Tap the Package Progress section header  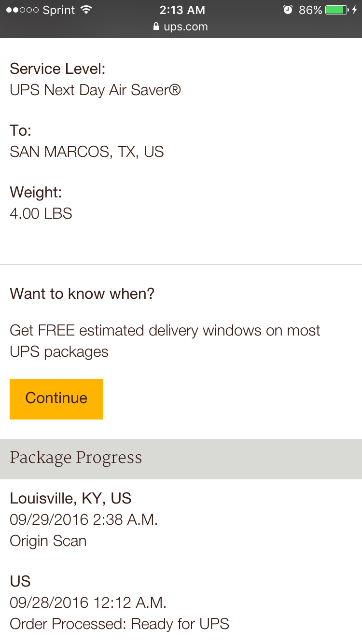tap(181, 459)
